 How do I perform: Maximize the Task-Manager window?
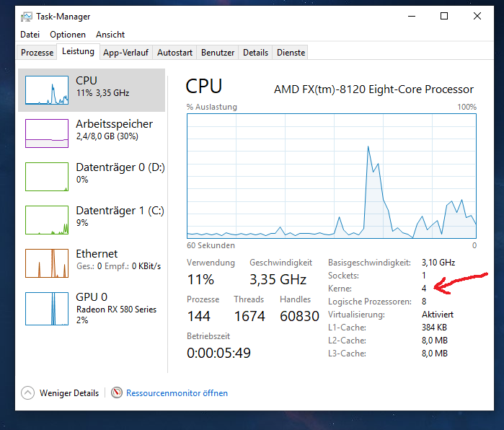pos(444,16)
